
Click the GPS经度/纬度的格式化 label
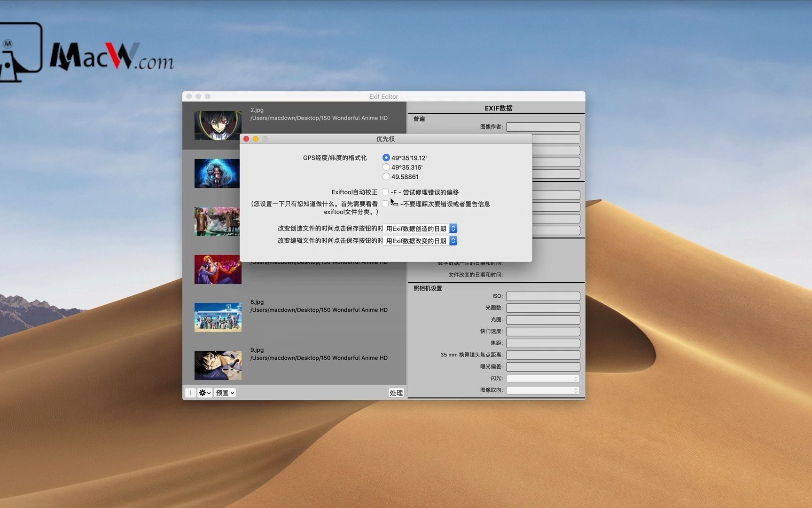point(335,158)
